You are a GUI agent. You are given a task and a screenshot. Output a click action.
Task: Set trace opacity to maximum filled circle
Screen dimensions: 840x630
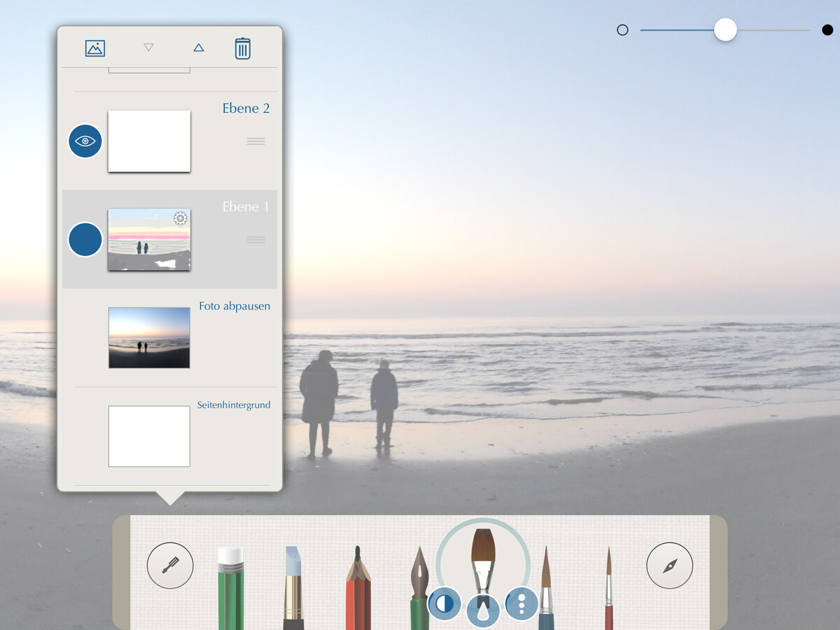827,30
